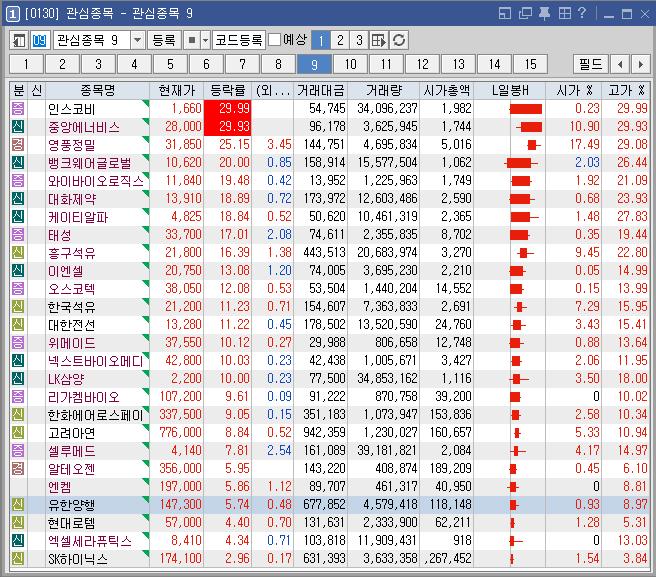
Task: Click the duplicate window icon in title bar
Action: point(525,13)
